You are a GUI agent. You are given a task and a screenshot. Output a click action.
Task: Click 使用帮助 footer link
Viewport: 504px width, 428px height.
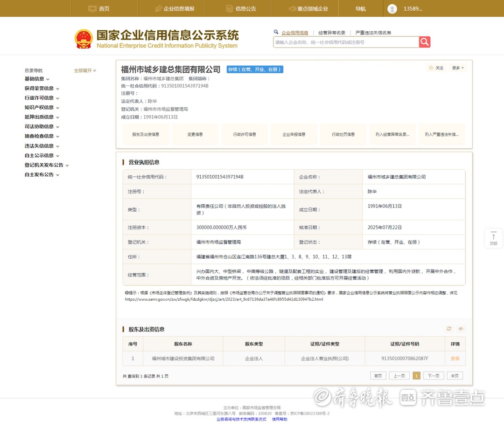tap(280, 419)
